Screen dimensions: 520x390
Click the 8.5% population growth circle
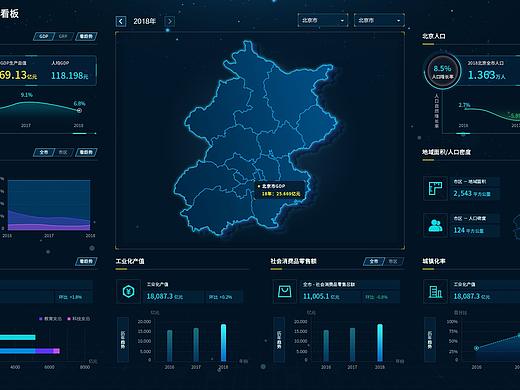click(x=442, y=71)
